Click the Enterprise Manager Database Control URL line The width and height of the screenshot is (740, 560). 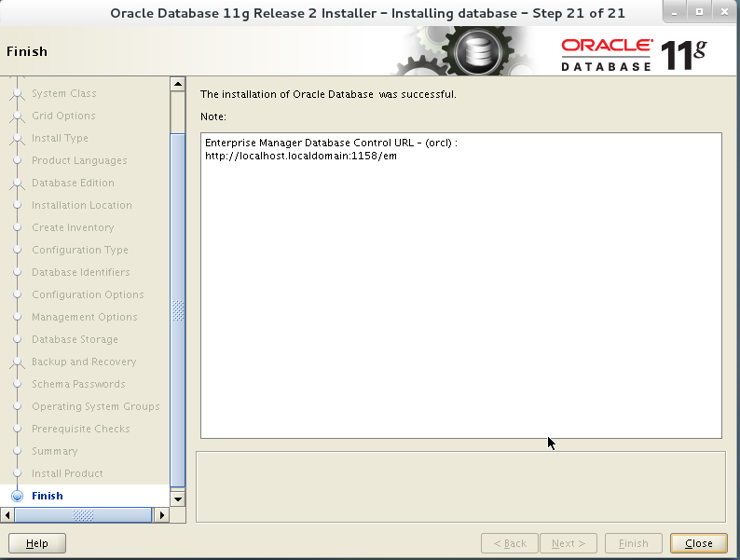(x=331, y=143)
